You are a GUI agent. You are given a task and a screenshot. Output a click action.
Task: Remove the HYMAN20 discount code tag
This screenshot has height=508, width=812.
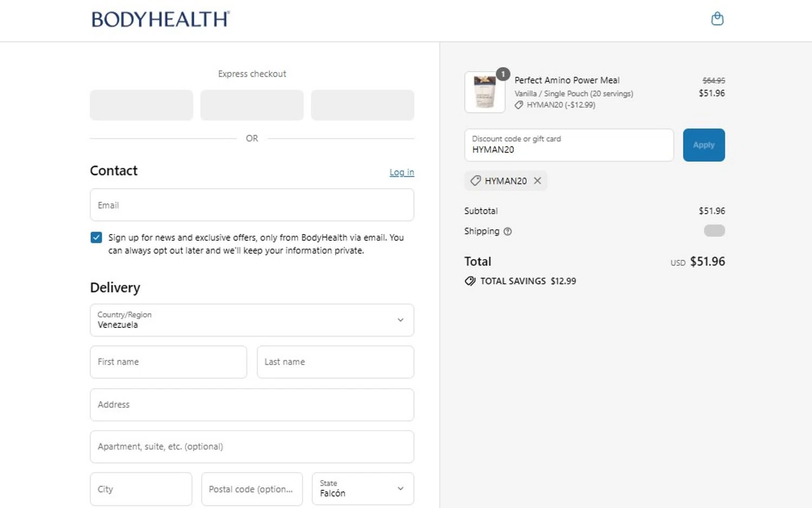tap(538, 181)
